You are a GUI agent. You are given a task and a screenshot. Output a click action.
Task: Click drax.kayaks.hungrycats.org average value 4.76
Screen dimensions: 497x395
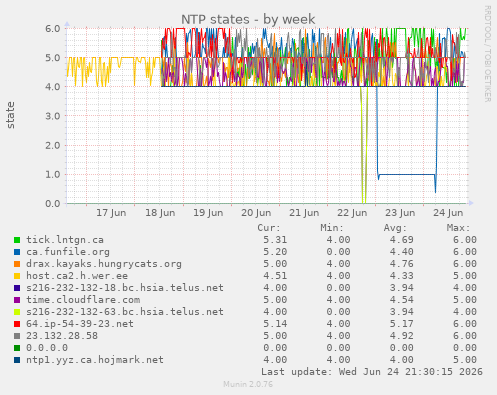coord(401,264)
